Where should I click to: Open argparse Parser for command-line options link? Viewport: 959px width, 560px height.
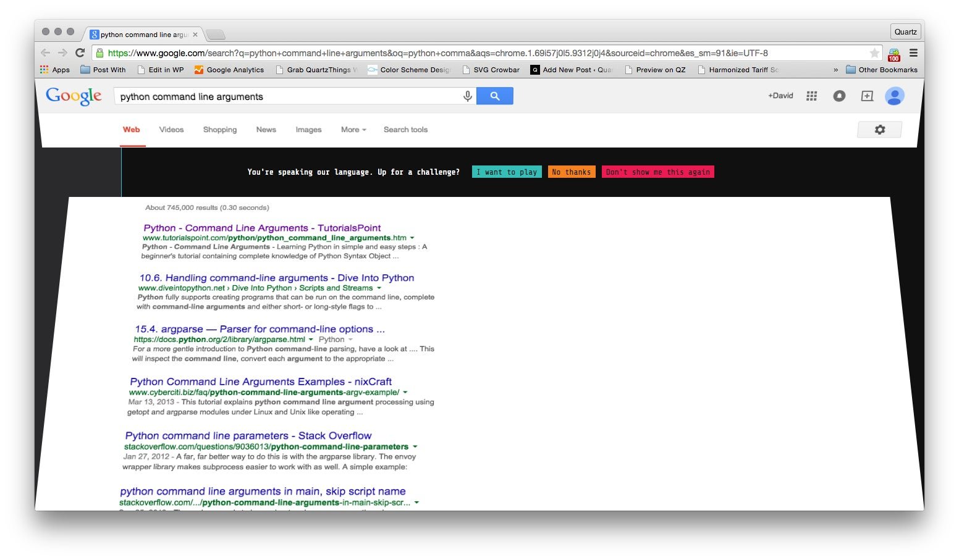coord(260,329)
